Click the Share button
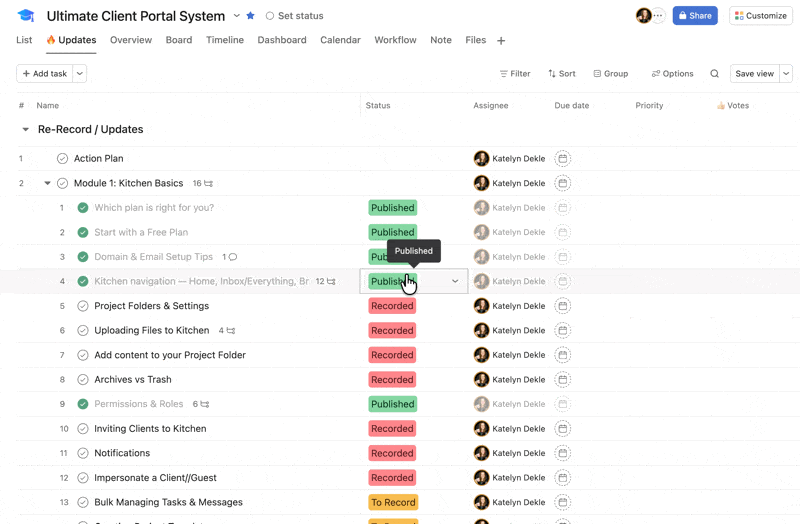This screenshot has width=800, height=524. (695, 16)
